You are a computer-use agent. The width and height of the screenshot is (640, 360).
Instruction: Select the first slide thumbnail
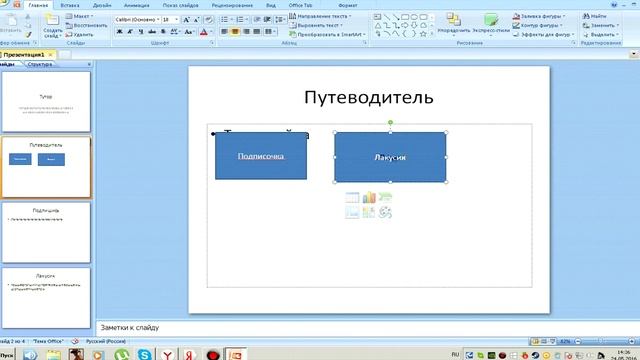(46, 102)
